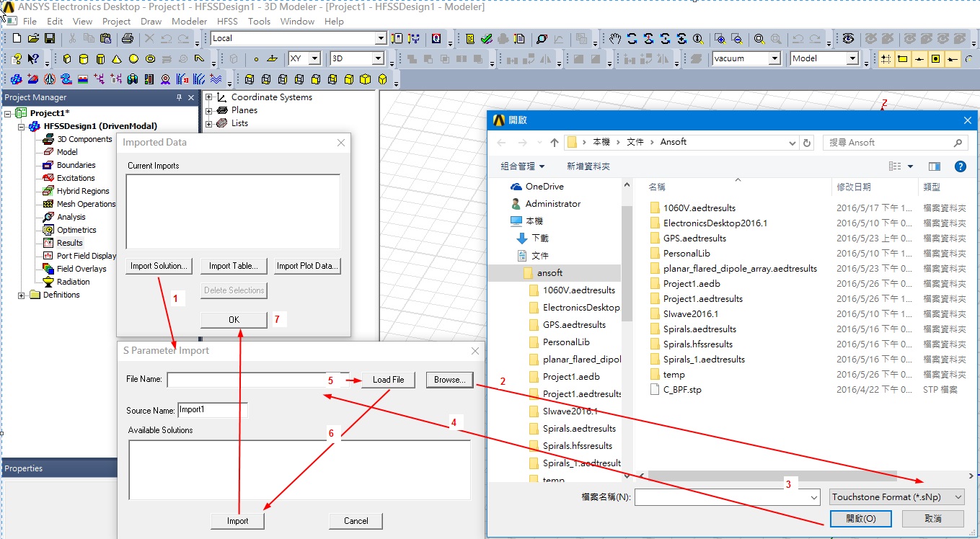Open the Touchstone Format file type dropdown
Viewport: 980px width, 539px height.
point(896,497)
